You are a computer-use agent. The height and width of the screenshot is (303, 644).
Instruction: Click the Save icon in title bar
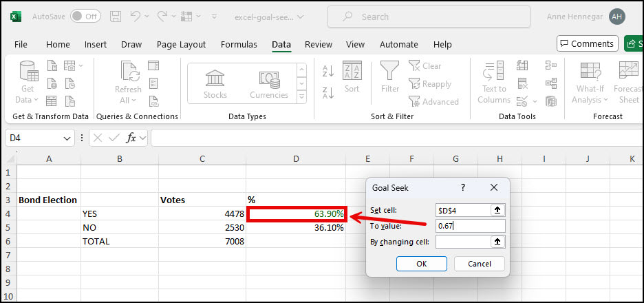point(116,17)
